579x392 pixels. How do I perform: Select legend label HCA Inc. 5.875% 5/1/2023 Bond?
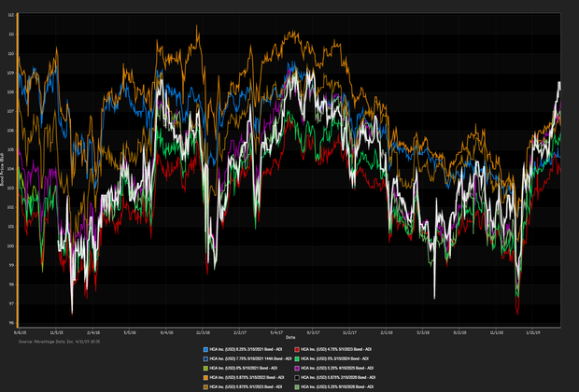coord(246,386)
